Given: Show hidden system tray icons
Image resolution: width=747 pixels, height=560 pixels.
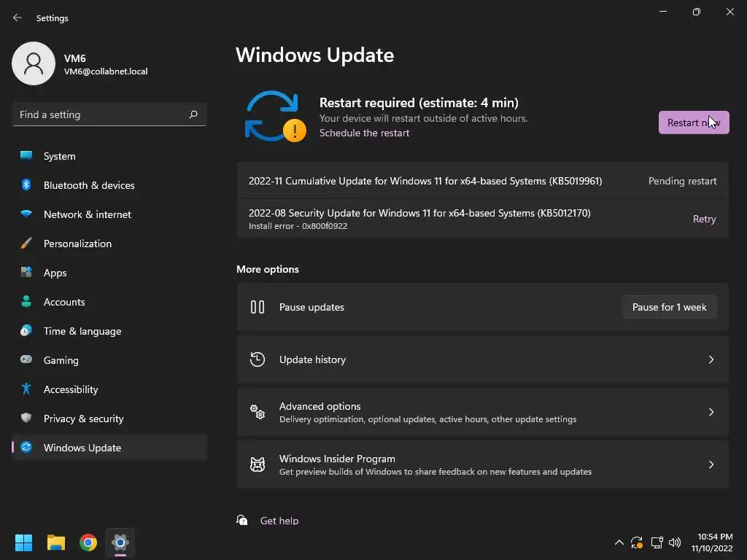Looking at the screenshot, I should pyautogui.click(x=619, y=542).
